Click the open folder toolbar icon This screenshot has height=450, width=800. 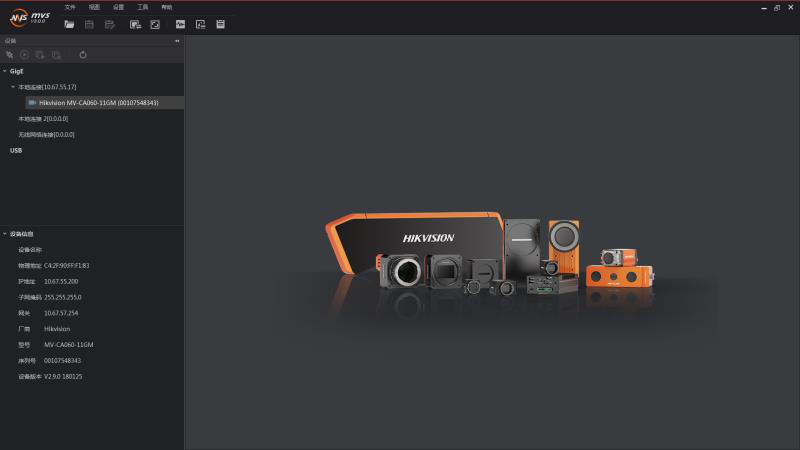coord(69,24)
